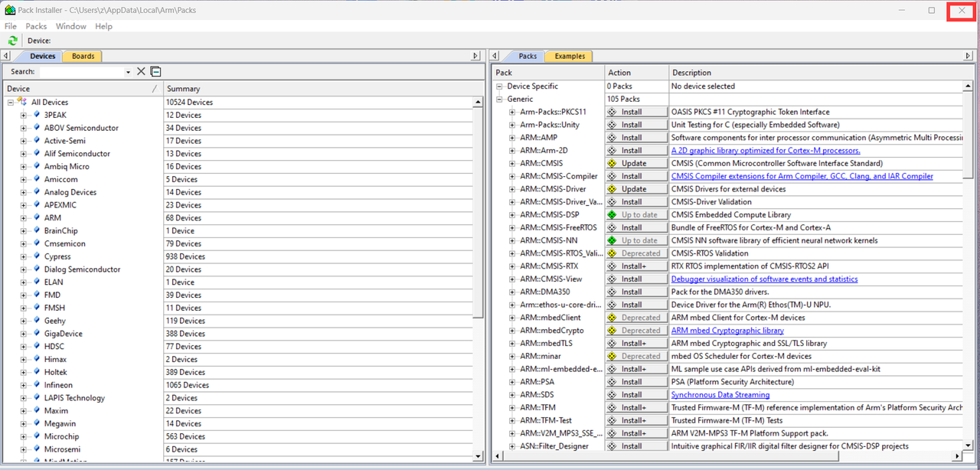
Task: Open the File menu
Action: click(x=11, y=26)
